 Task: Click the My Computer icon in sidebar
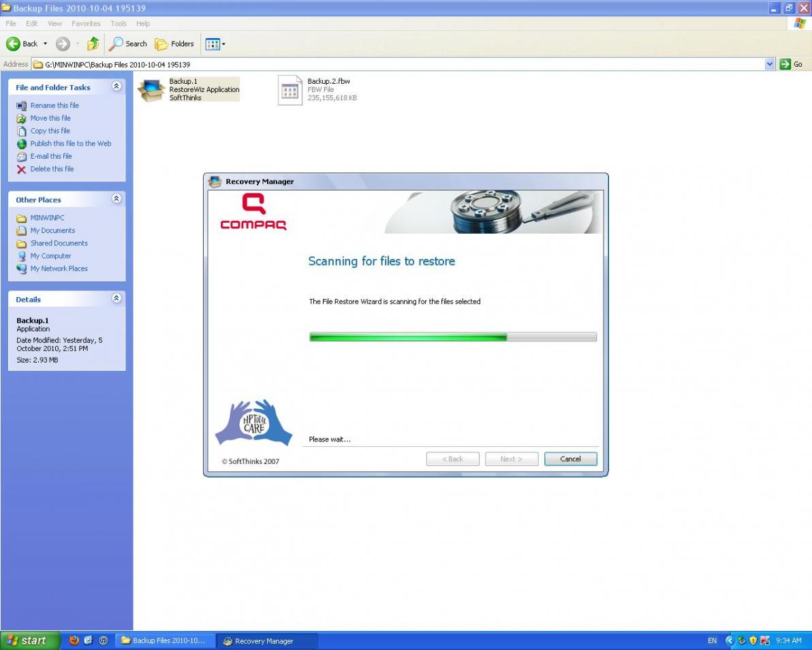(x=21, y=256)
